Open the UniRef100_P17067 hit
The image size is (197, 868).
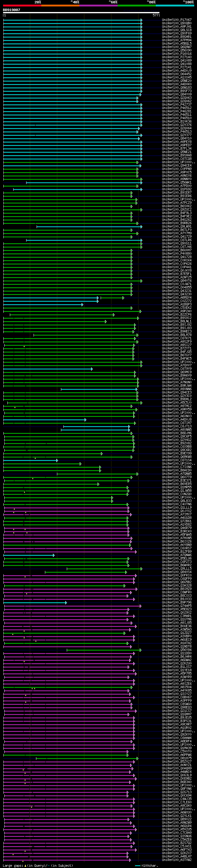[x=177, y=20]
